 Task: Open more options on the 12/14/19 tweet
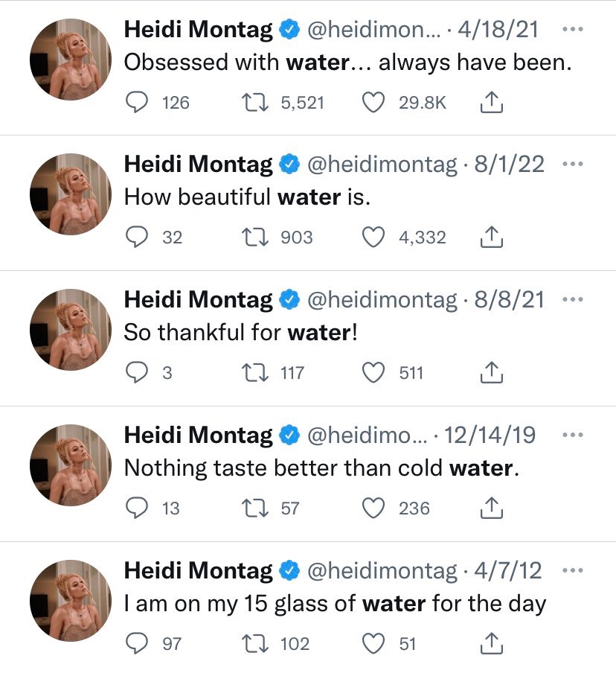click(573, 435)
